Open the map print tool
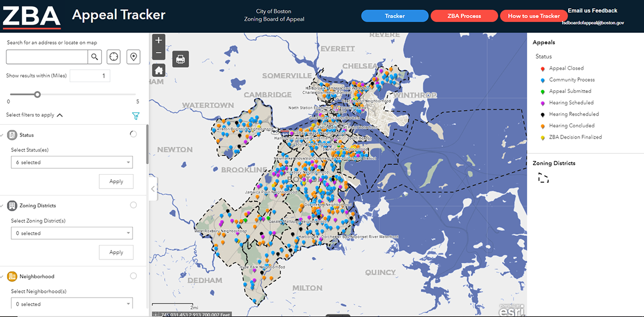The height and width of the screenshot is (317, 644). pyautogui.click(x=180, y=59)
